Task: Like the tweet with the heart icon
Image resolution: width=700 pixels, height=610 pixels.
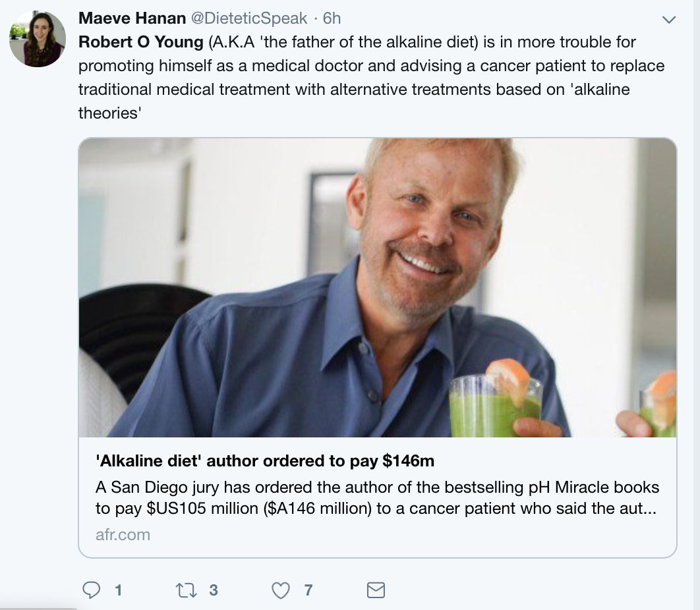Action: point(281,590)
